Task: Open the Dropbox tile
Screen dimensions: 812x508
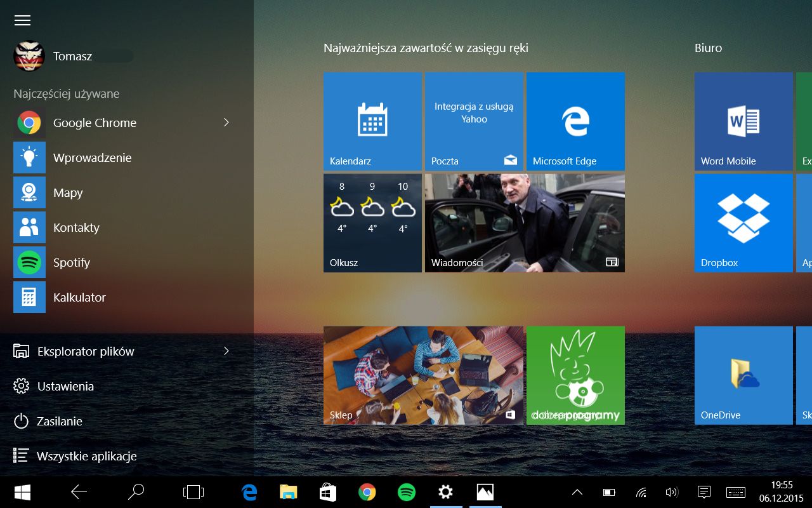Action: tap(743, 223)
